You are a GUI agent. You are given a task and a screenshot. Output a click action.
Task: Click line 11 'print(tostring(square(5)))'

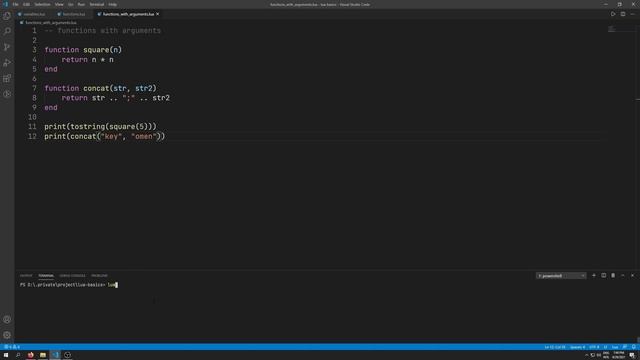coord(100,127)
